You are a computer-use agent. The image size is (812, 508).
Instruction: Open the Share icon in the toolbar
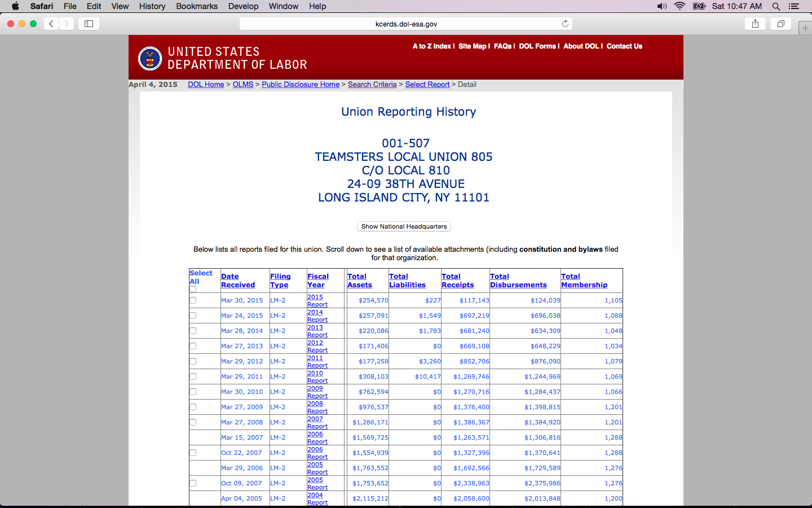(x=755, y=24)
